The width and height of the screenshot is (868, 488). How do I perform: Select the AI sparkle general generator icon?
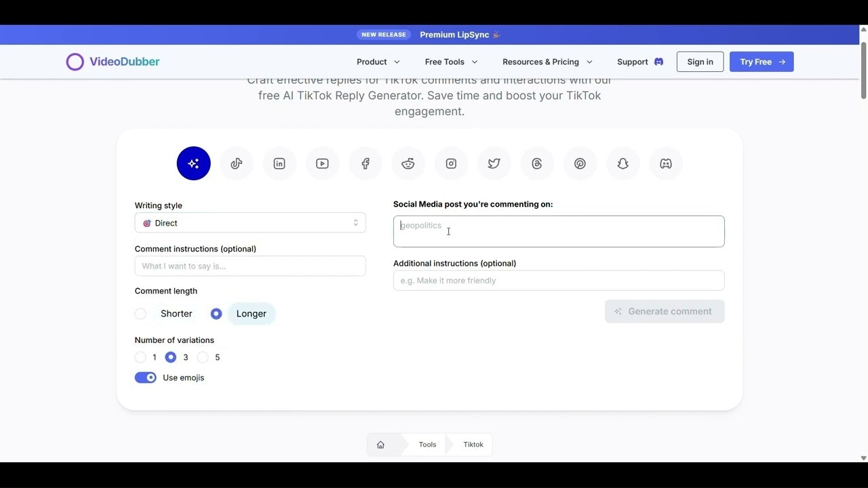coord(193,163)
